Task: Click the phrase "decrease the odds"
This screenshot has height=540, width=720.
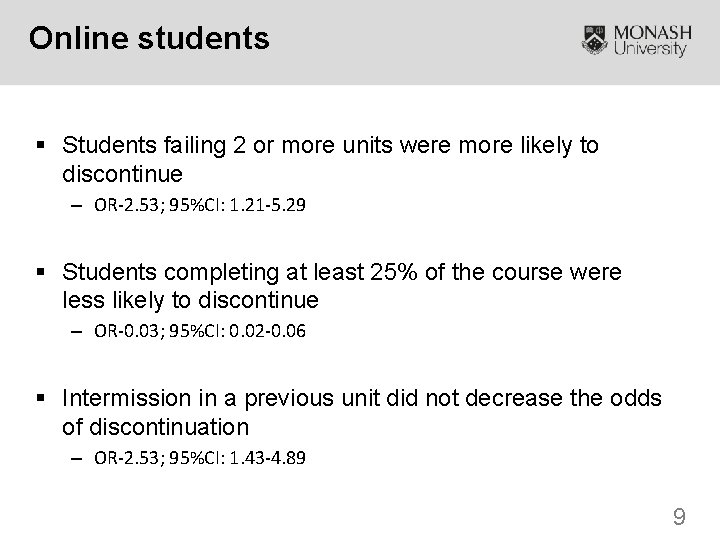Action: (x=573, y=399)
